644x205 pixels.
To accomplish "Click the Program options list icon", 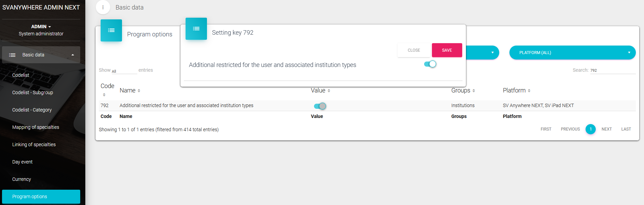I will (x=111, y=31).
